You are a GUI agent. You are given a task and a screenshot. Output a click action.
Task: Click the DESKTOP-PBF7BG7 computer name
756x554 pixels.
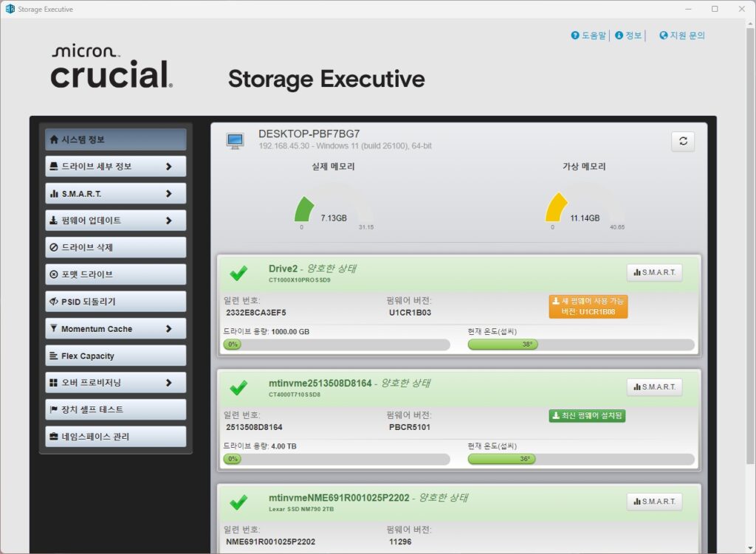[x=309, y=134]
